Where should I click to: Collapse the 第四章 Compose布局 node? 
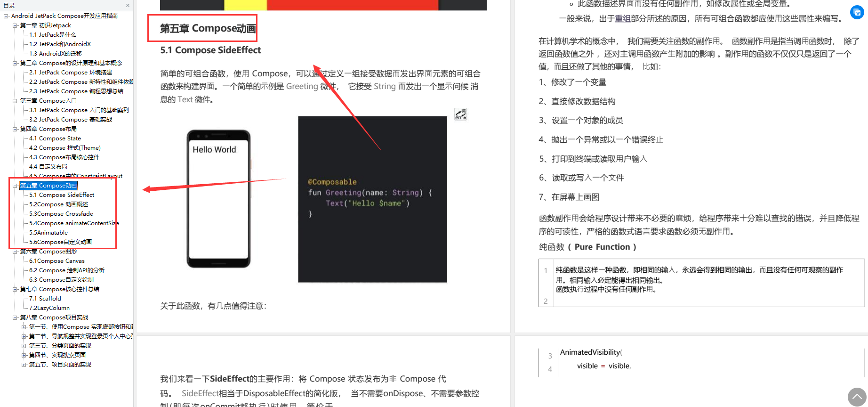[15, 129]
